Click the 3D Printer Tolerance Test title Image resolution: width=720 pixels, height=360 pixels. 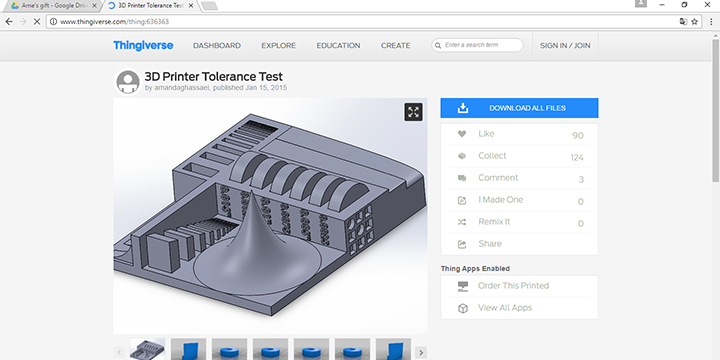coord(214,76)
